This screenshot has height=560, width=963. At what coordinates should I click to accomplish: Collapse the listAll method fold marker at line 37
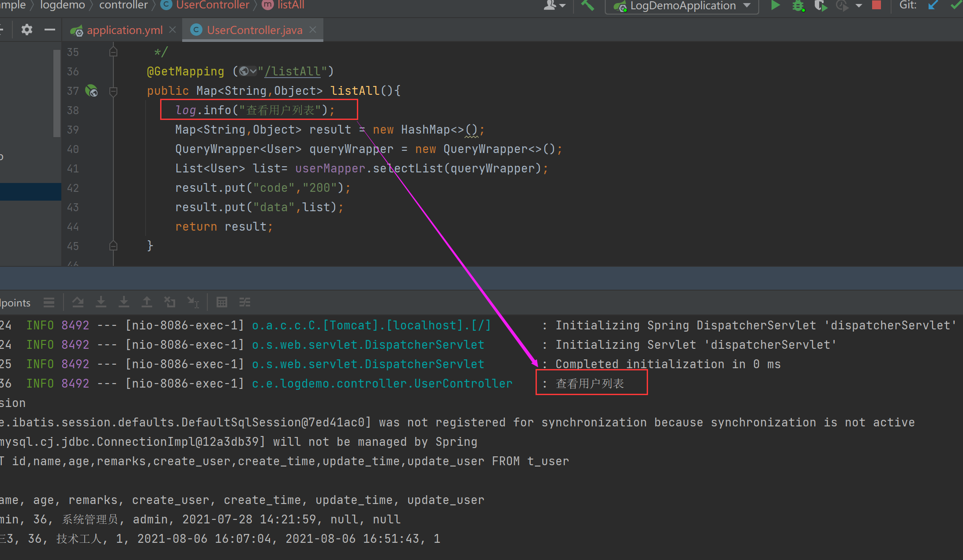(x=113, y=91)
